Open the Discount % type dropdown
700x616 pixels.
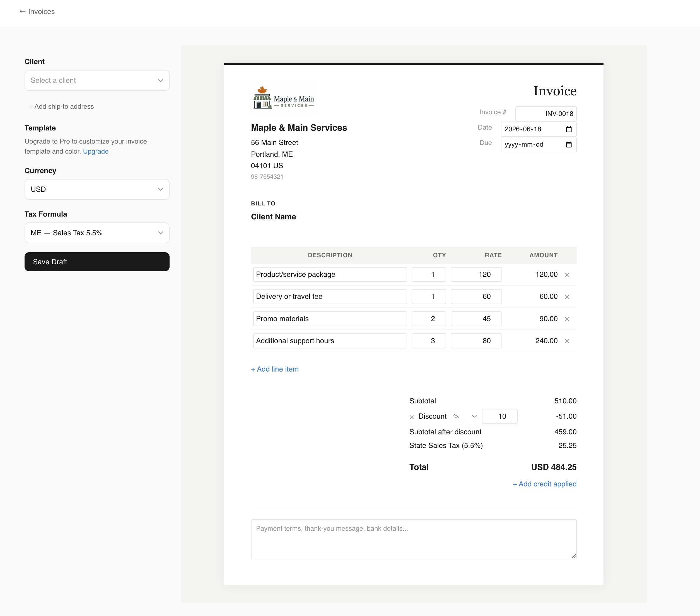[x=465, y=416]
